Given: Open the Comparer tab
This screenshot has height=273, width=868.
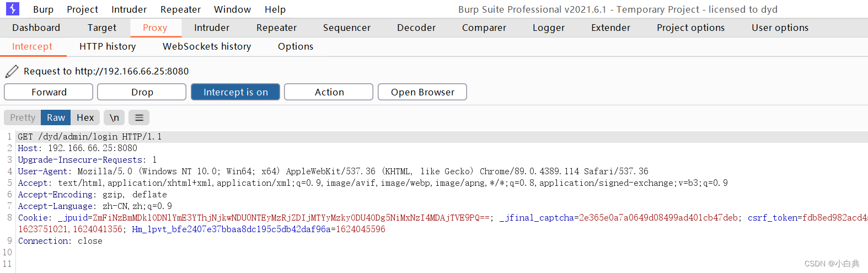Looking at the screenshot, I should point(484,28).
